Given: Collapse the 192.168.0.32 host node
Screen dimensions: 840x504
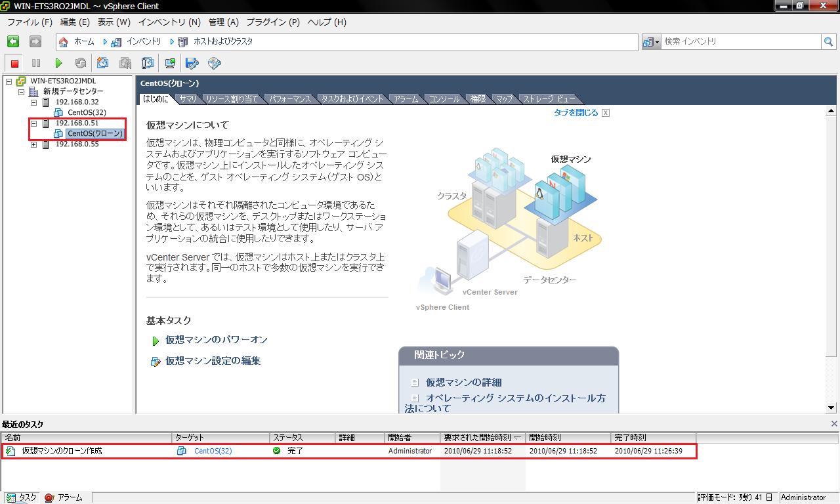Looking at the screenshot, I should (x=34, y=102).
